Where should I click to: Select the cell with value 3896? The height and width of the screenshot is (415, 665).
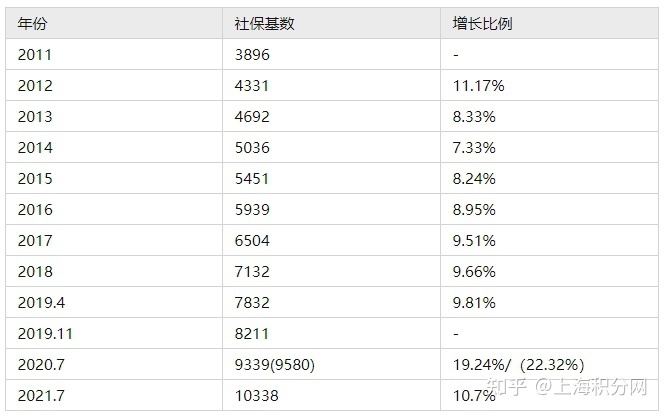tap(331, 54)
